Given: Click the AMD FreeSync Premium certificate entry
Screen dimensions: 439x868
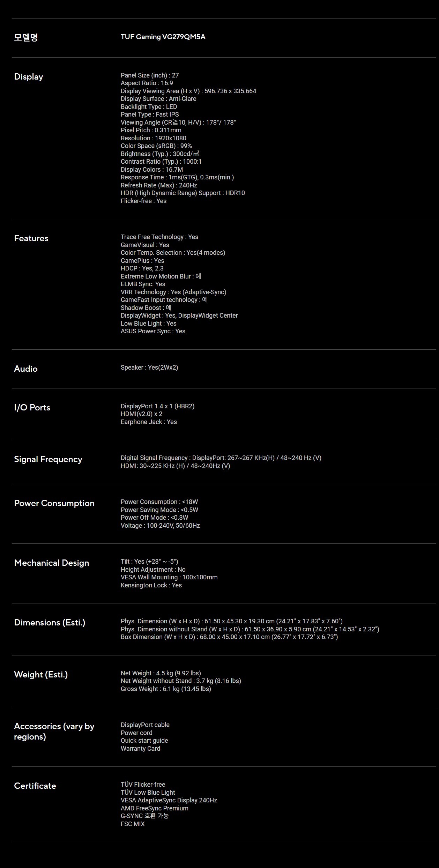Looking at the screenshot, I should [155, 808].
